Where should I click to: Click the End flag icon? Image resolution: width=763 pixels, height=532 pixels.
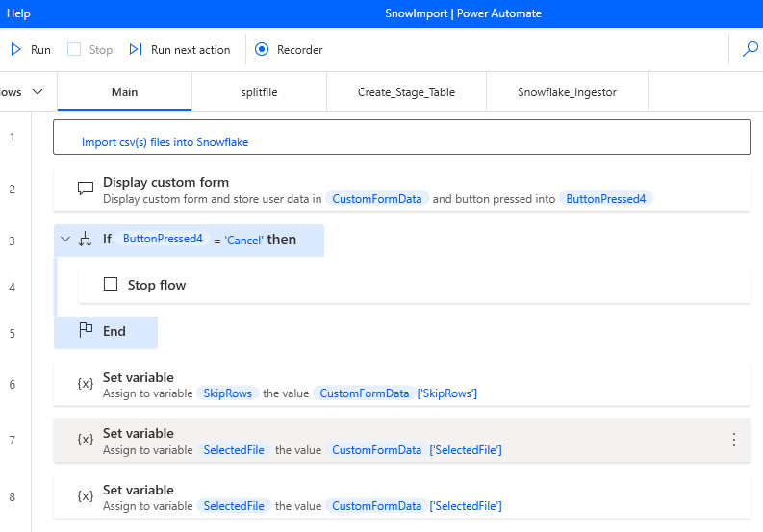[86, 330]
